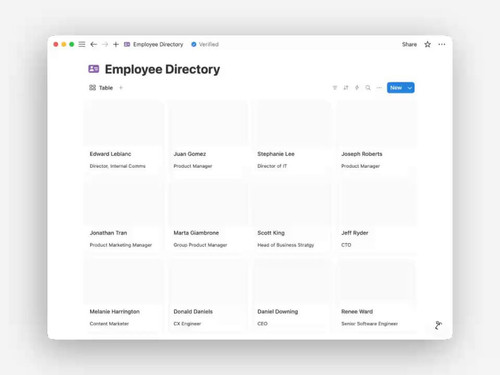500x375 pixels.
Task: Click the name Melanie Harrington
Action: click(115, 312)
